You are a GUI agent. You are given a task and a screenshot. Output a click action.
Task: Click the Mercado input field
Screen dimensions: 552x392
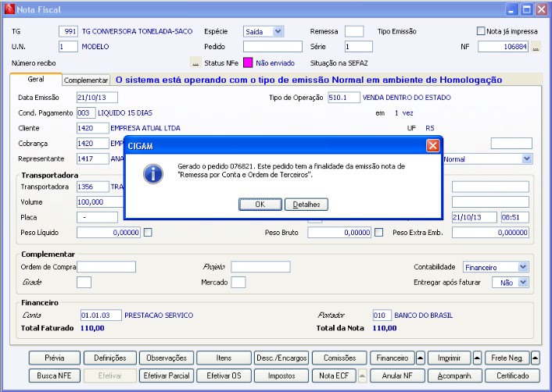click(238, 283)
